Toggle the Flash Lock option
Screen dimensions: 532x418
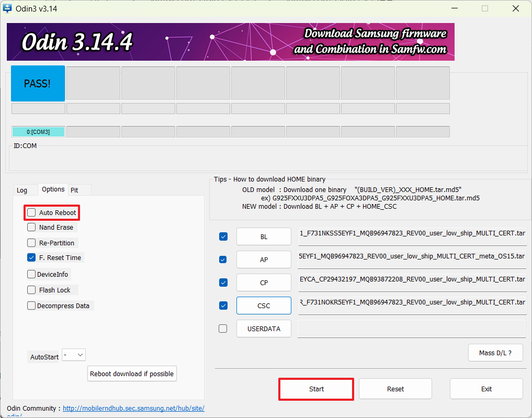pos(31,290)
